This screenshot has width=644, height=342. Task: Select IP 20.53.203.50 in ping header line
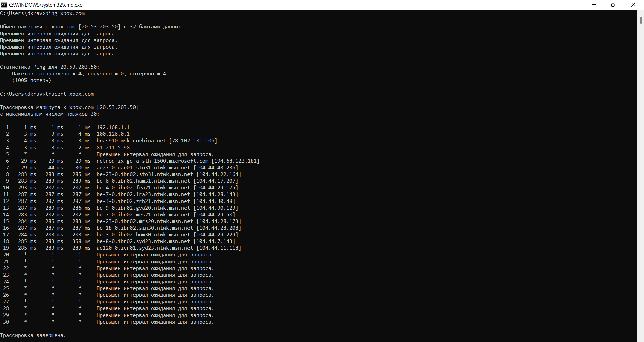pos(100,27)
